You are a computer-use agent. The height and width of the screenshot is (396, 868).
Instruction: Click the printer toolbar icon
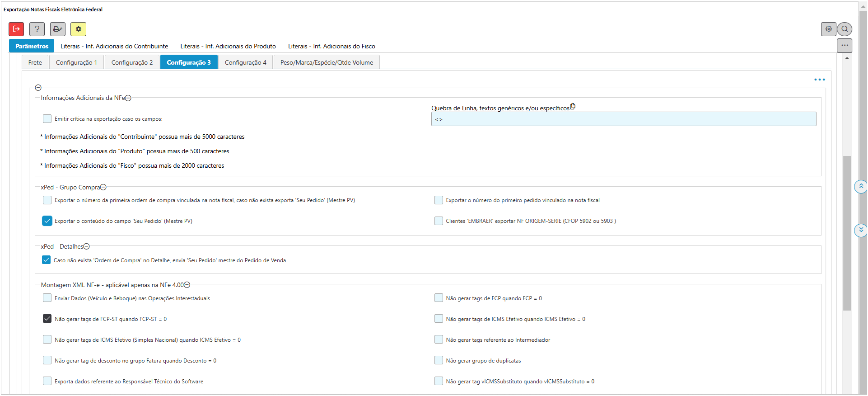click(x=58, y=29)
